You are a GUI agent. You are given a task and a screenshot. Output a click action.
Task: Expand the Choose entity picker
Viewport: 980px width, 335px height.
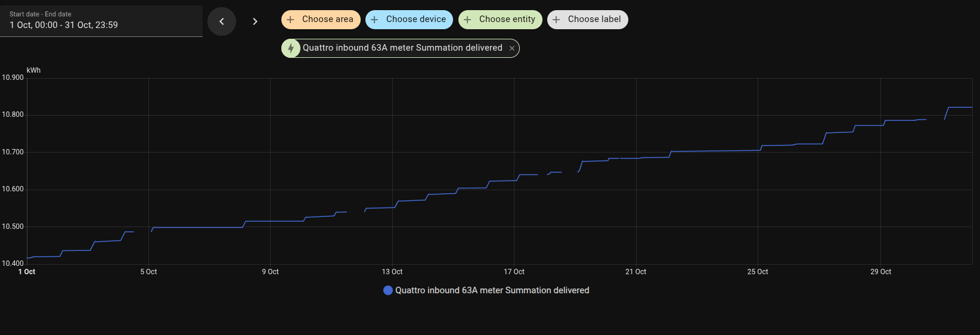pyautogui.click(x=507, y=20)
